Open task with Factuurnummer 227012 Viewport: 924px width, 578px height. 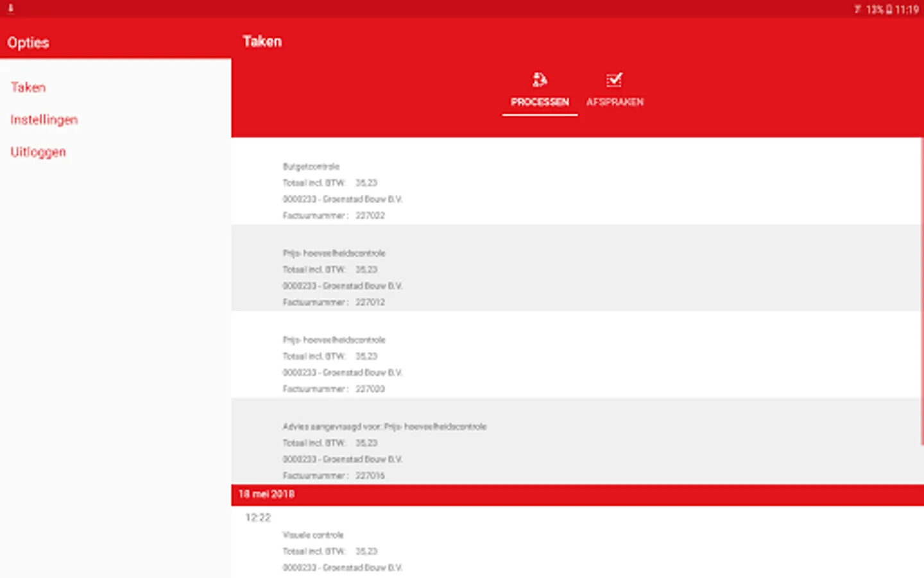(577, 268)
